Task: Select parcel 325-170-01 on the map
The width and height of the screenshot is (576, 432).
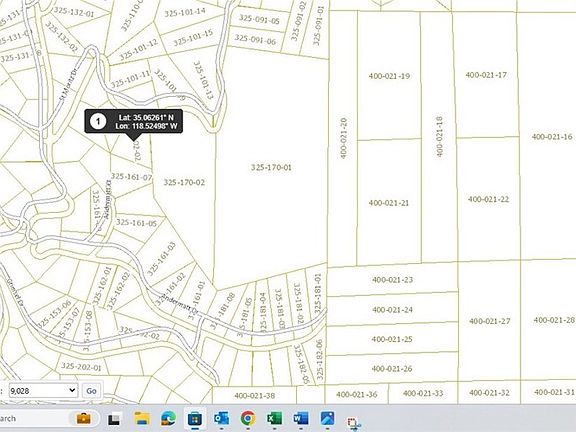Action: click(271, 168)
